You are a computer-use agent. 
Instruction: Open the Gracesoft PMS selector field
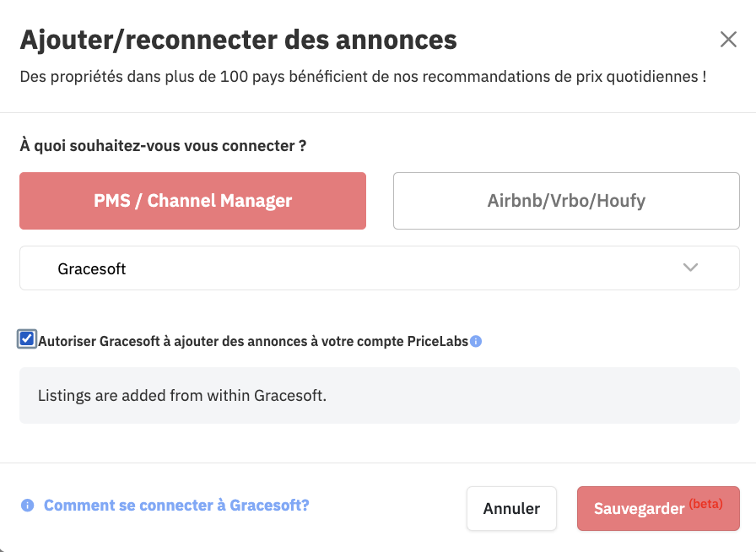(380, 268)
